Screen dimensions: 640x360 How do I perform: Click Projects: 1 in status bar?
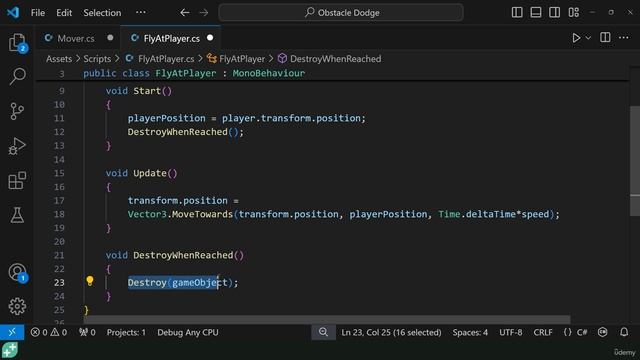point(126,332)
